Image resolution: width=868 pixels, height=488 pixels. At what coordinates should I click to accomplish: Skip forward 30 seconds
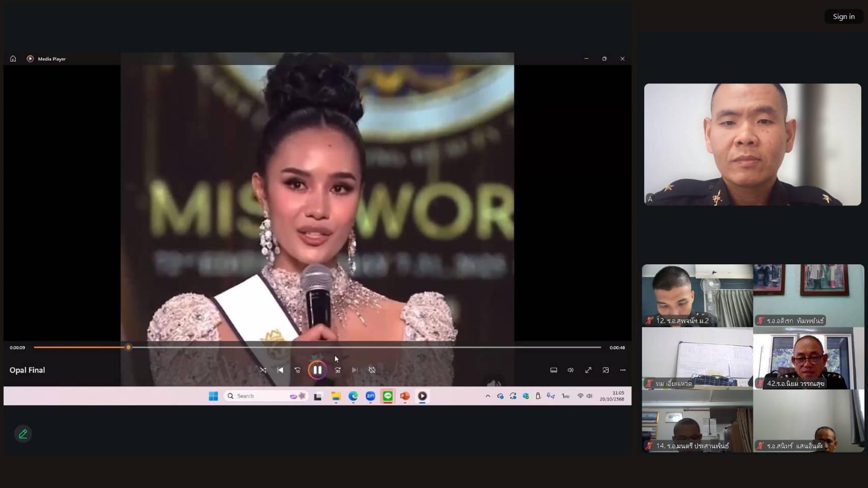(x=337, y=370)
